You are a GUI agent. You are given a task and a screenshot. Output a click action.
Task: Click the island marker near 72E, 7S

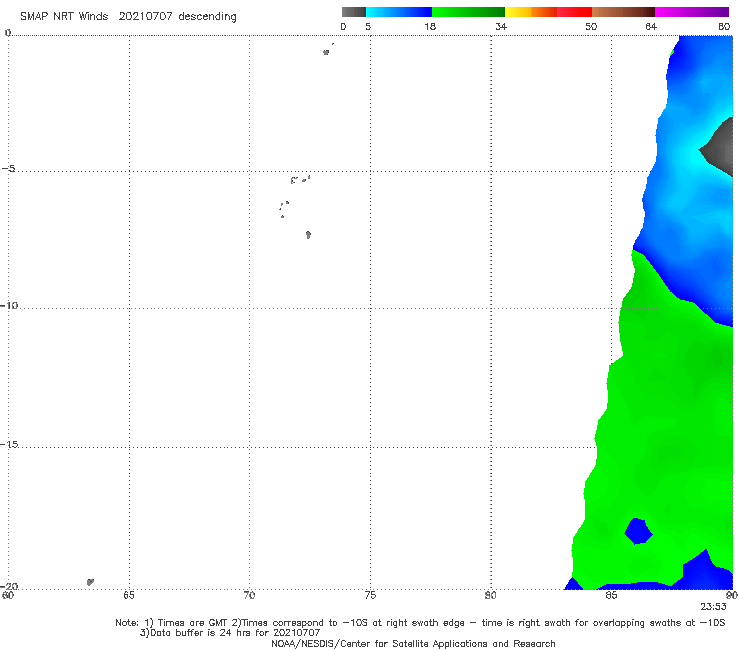coord(308,235)
